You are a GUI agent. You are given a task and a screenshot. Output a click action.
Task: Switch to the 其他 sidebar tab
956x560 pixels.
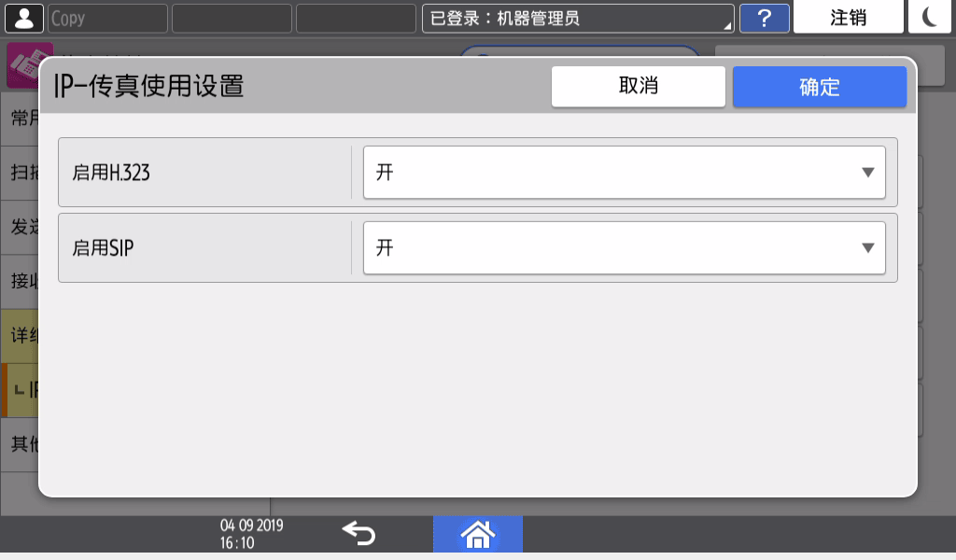(21, 443)
